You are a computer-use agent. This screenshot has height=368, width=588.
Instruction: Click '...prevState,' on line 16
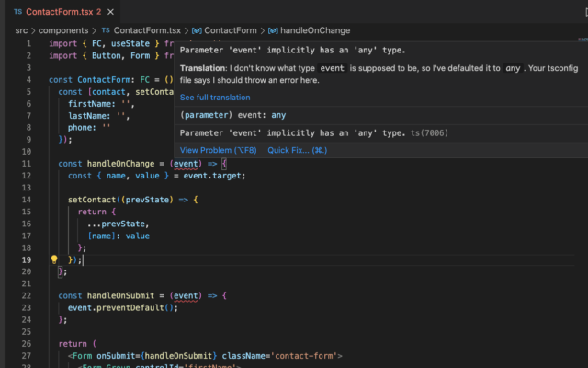[x=119, y=224]
